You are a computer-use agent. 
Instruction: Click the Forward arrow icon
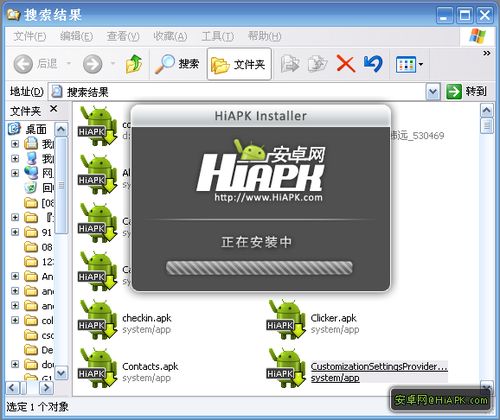click(x=92, y=64)
